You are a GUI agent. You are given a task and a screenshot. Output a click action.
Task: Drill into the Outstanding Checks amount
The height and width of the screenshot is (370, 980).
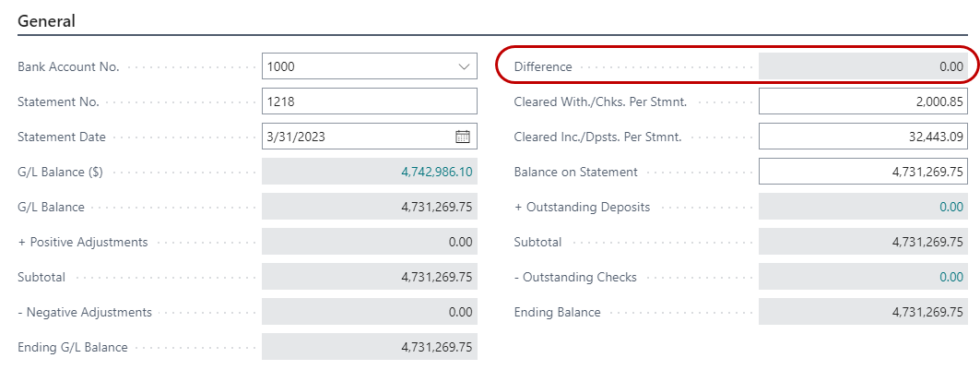[950, 277]
